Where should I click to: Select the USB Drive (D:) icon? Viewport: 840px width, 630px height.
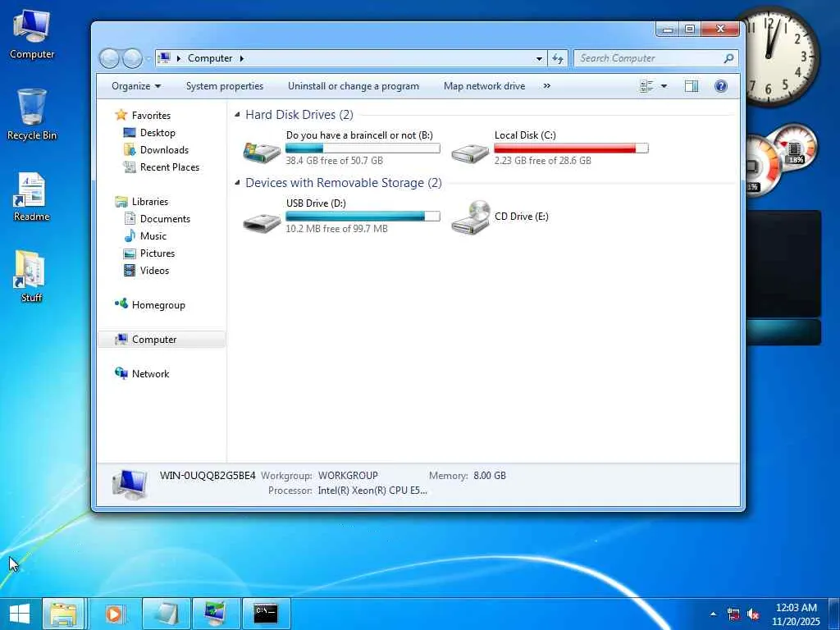tap(262, 221)
